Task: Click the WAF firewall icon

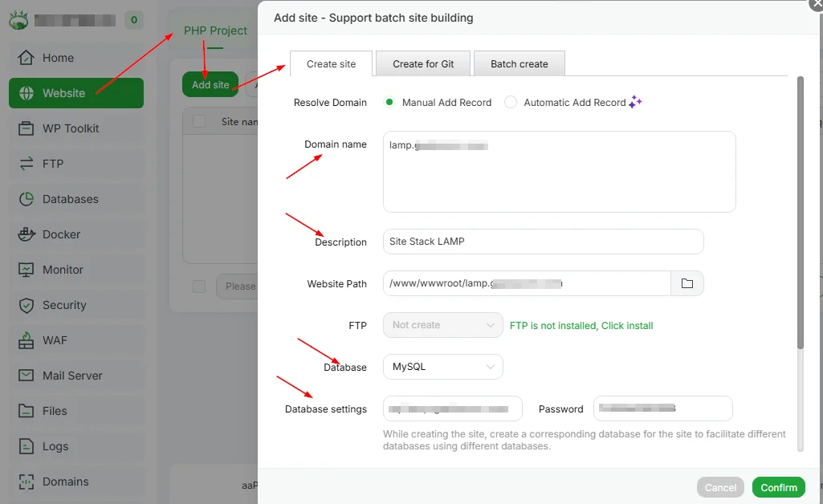Action: point(26,340)
